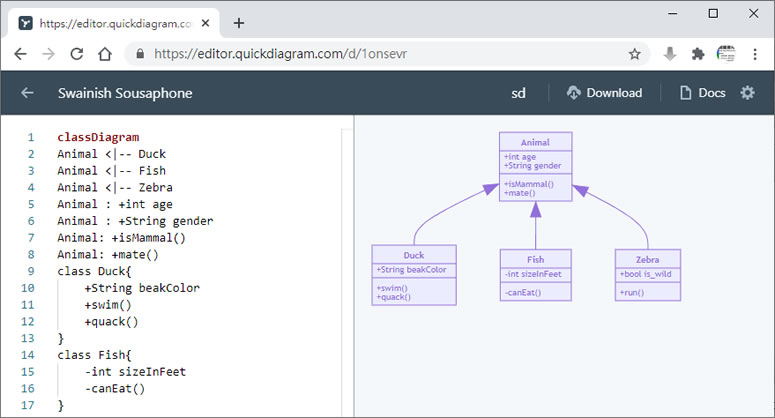Open the extensions puzzle icon
775x418 pixels.
click(698, 54)
